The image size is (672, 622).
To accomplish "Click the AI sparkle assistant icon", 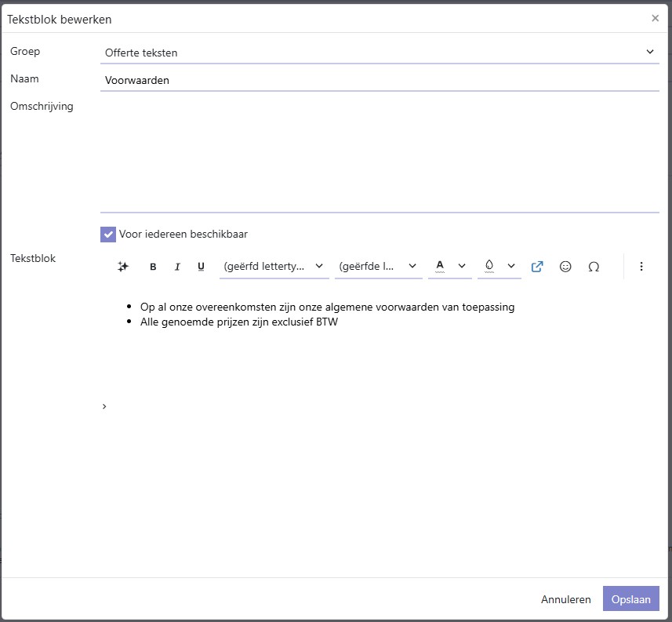I will coord(123,267).
